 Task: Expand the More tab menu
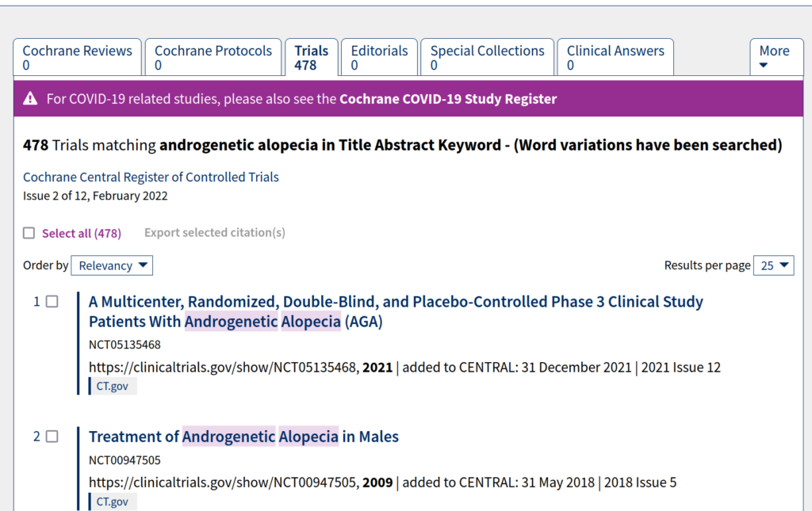(x=776, y=57)
